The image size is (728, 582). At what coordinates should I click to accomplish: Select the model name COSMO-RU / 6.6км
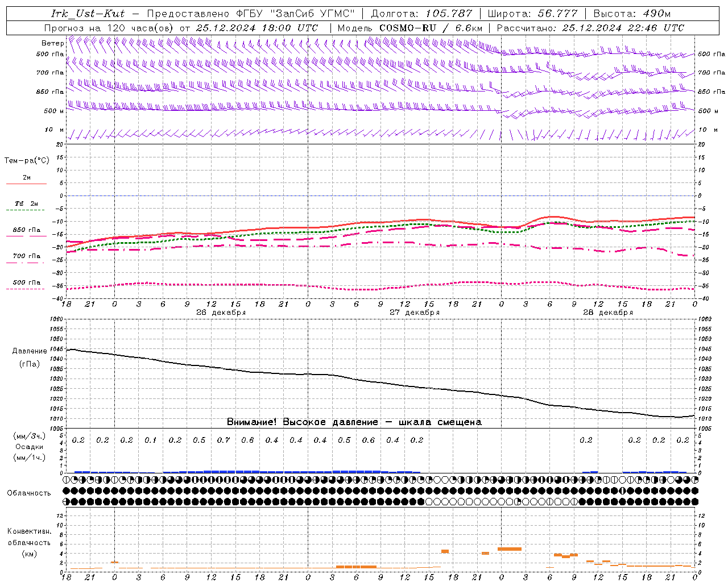431,28
